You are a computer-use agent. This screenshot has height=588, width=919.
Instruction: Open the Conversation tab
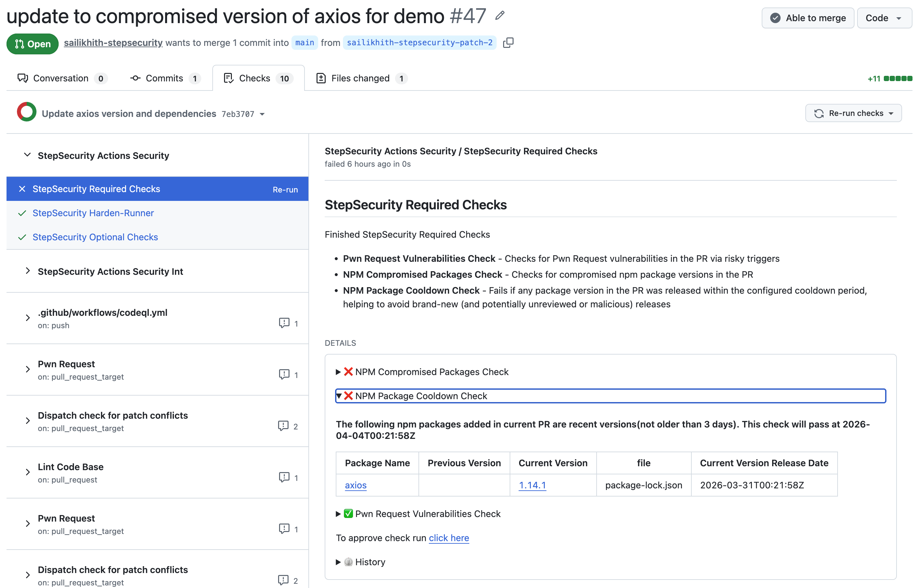(x=61, y=78)
